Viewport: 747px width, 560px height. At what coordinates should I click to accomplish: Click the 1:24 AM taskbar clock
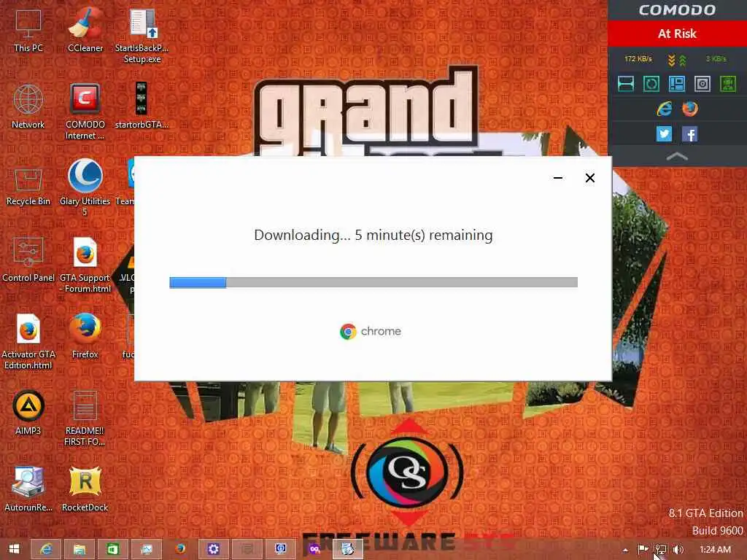(715, 550)
